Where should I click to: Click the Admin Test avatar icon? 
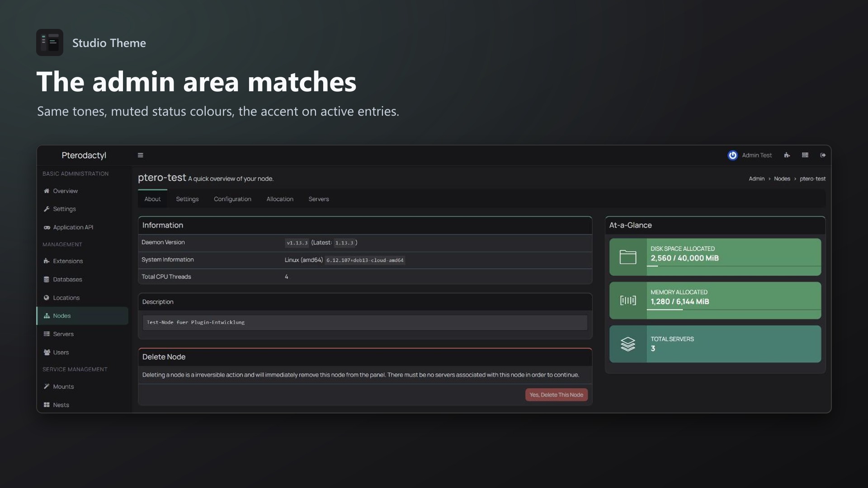tap(732, 155)
